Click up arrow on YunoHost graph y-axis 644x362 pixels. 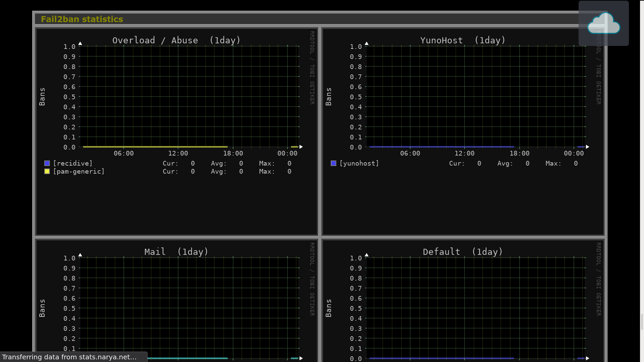click(367, 43)
